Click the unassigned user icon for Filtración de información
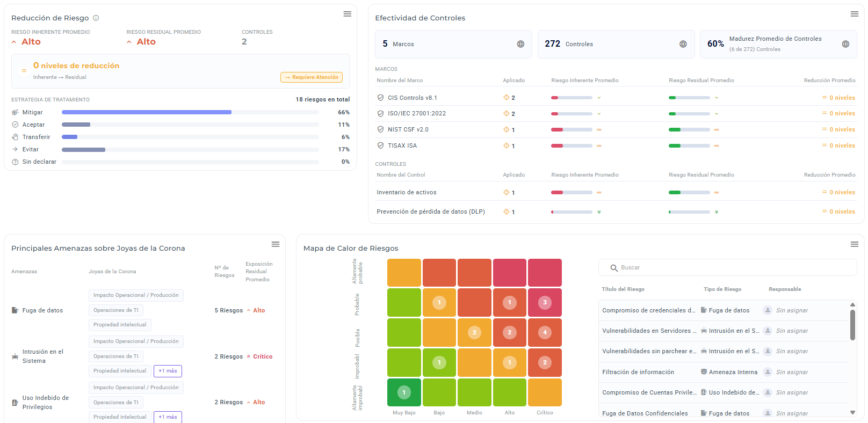This screenshot has height=423, width=868. tap(768, 372)
